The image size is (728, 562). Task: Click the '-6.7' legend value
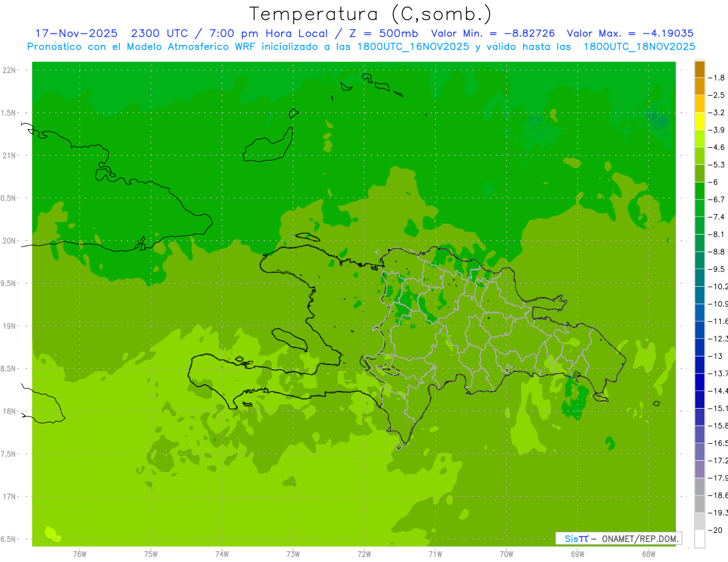717,199
